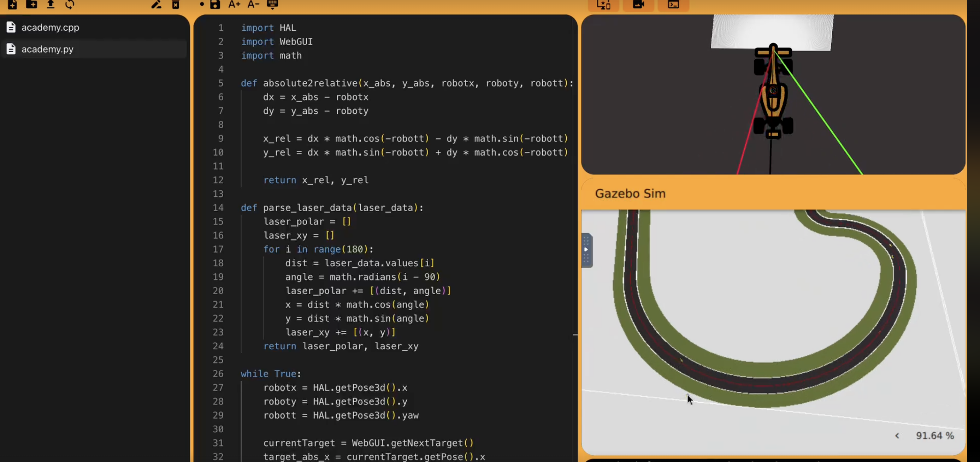The height and width of the screenshot is (462, 980).
Task: Delete the selected file with the trash icon
Action: pos(175,4)
